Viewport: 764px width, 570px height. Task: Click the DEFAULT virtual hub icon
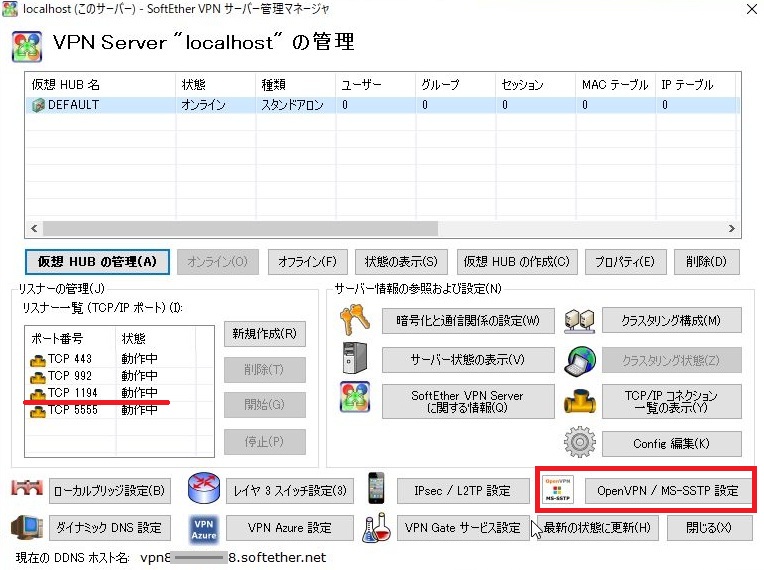tap(38, 105)
